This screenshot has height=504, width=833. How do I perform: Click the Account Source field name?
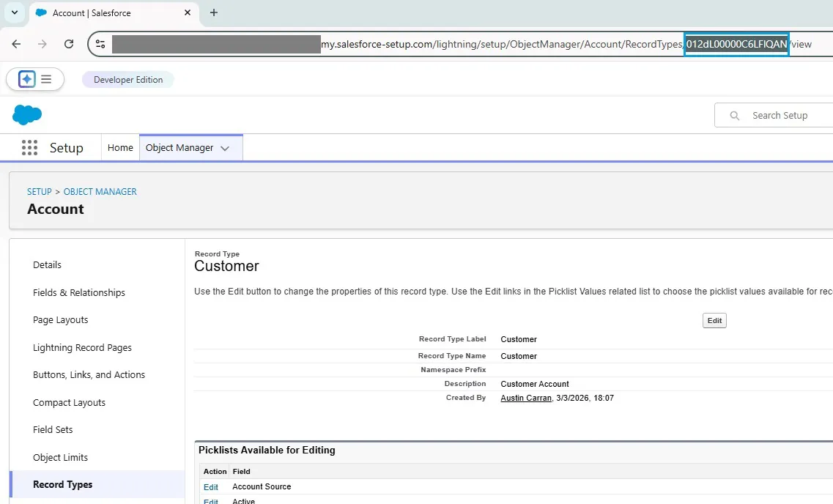tap(262, 486)
